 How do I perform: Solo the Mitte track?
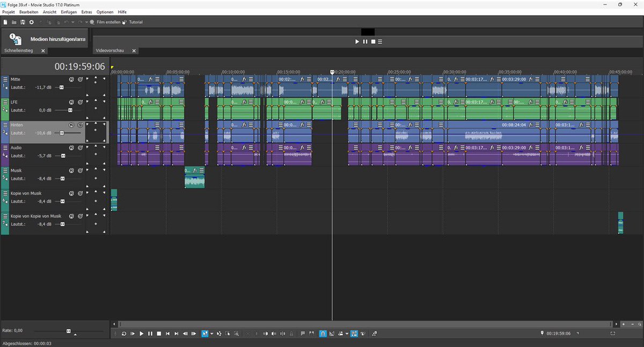tap(80, 79)
